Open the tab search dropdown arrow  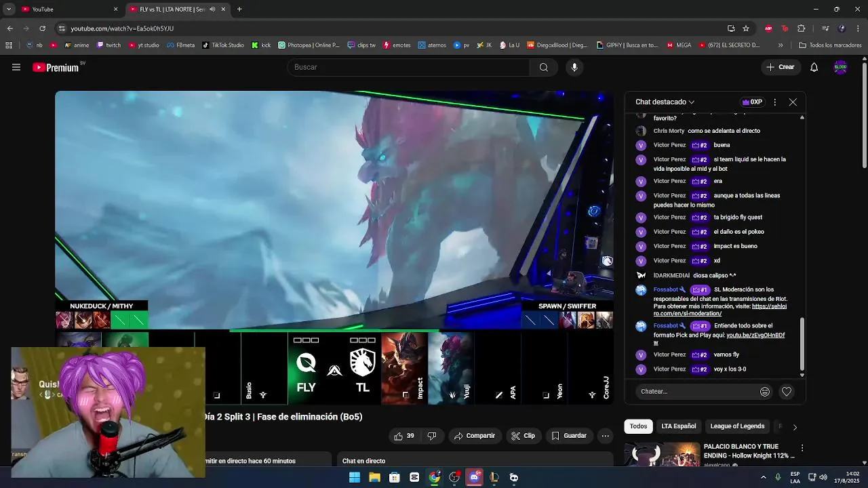click(x=9, y=9)
